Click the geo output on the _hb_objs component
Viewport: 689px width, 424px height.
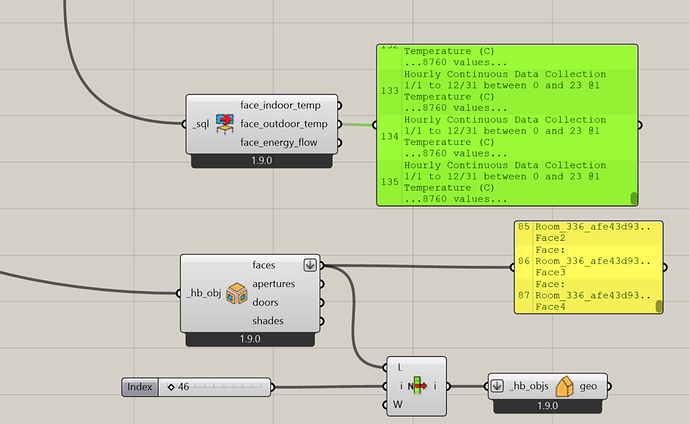pyautogui.click(x=589, y=386)
